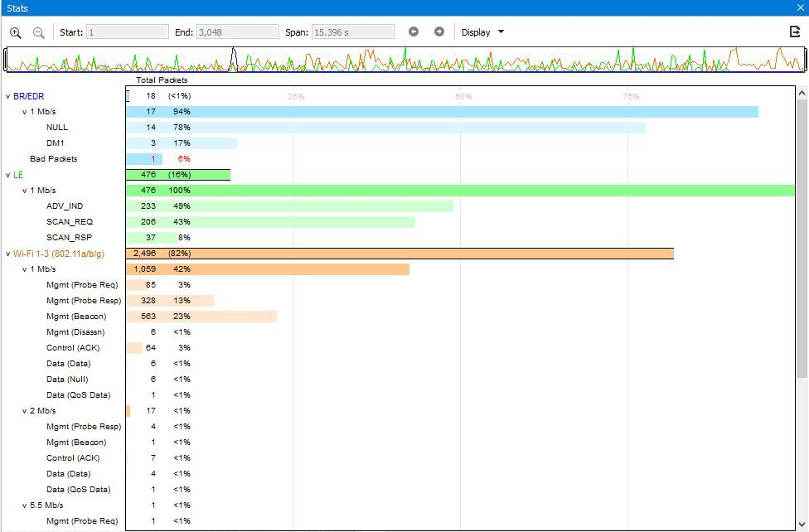This screenshot has height=532, width=809.
Task: Collapse the BR/EDR tree node
Action: point(7,96)
